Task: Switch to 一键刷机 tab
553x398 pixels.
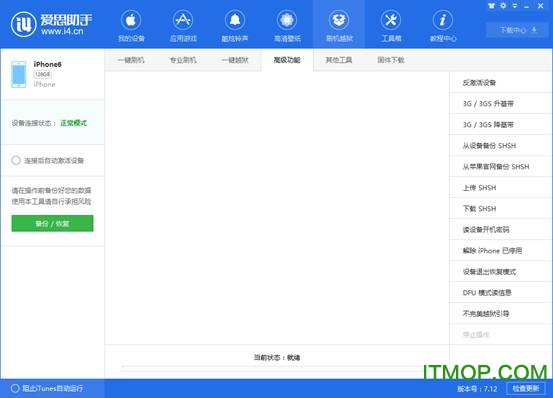Action: tap(131, 60)
